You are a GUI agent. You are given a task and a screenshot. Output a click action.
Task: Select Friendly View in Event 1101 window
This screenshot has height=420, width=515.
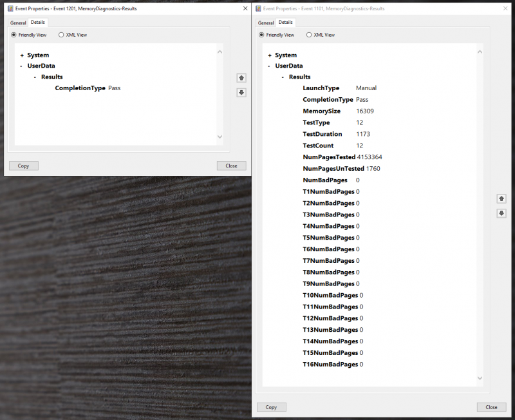click(261, 35)
